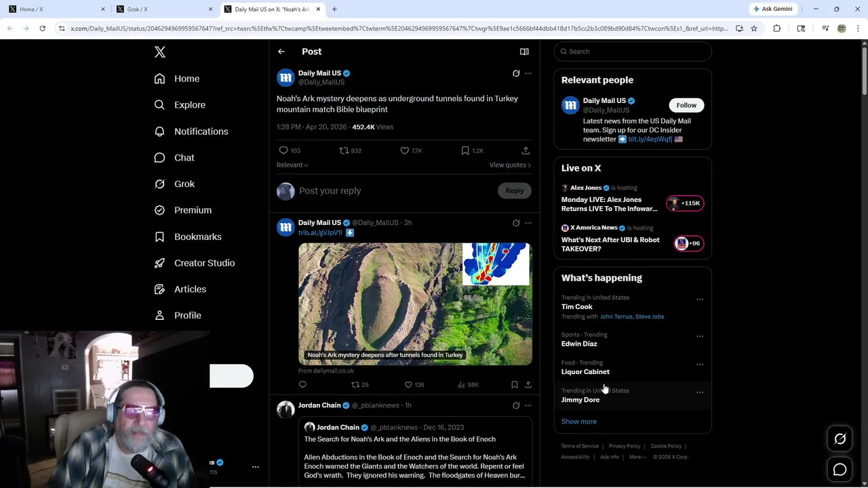The width and height of the screenshot is (868, 488).
Task: View analytics showing 58K on reply
Action: point(461,385)
